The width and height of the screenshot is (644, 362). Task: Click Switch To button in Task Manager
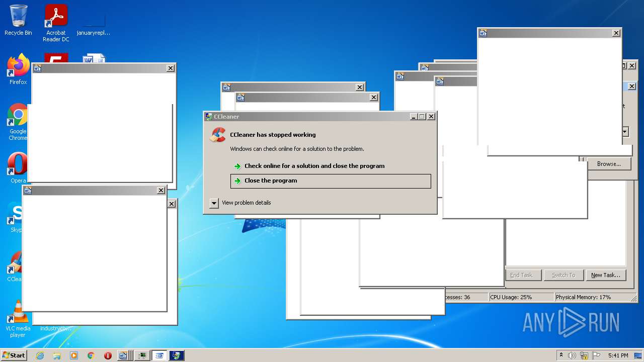pos(563,275)
